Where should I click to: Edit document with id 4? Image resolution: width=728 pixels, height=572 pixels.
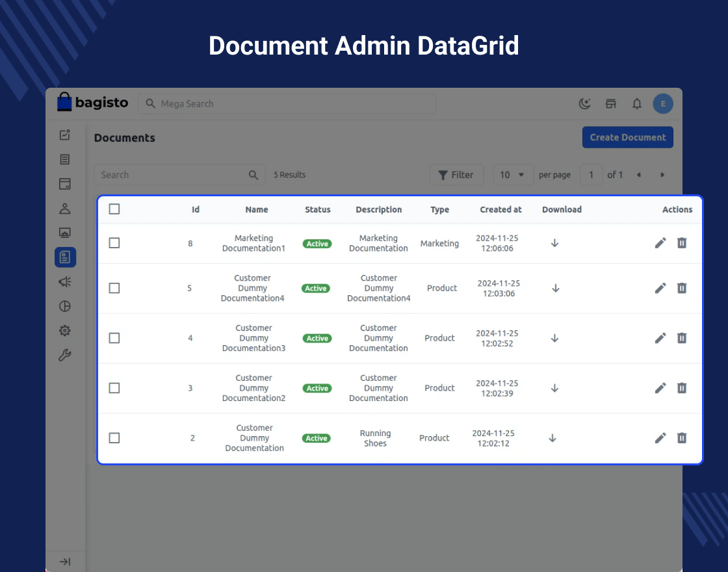[660, 338]
